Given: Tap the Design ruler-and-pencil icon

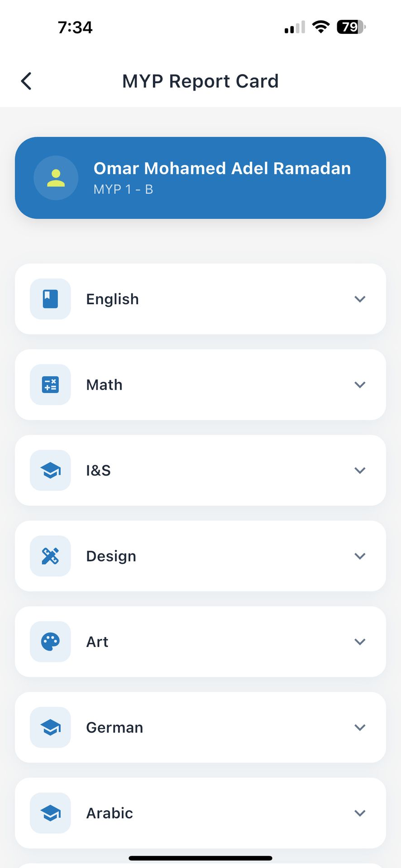Looking at the screenshot, I should [50, 556].
